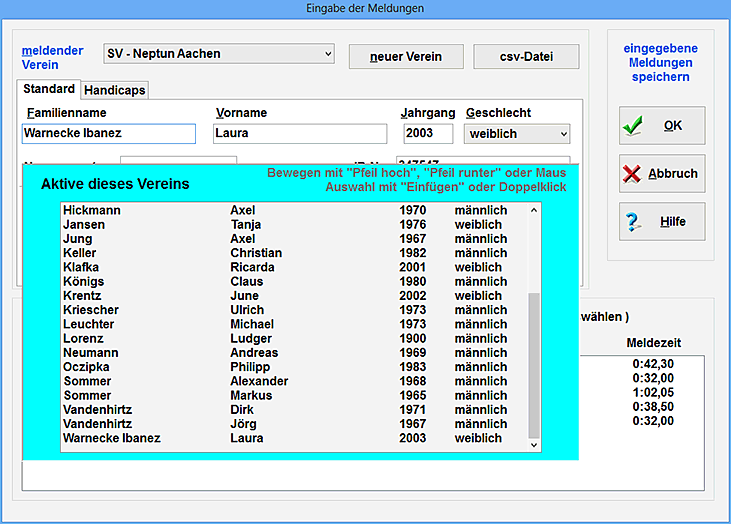The height and width of the screenshot is (524, 731).
Task: Click the list scrollbar's down arrow
Action: tap(533, 445)
